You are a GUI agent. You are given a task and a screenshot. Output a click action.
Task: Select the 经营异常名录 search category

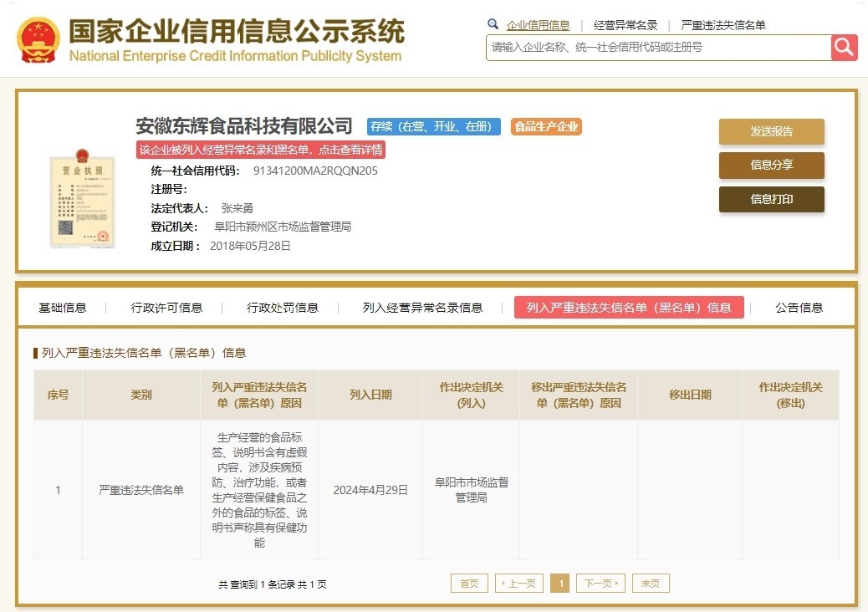coord(625,25)
